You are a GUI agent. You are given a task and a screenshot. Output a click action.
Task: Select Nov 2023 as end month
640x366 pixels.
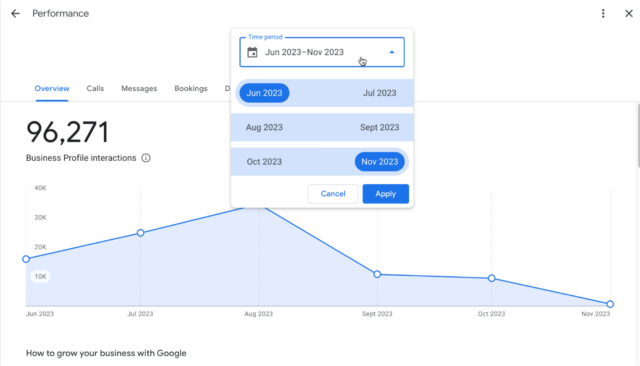click(x=380, y=162)
